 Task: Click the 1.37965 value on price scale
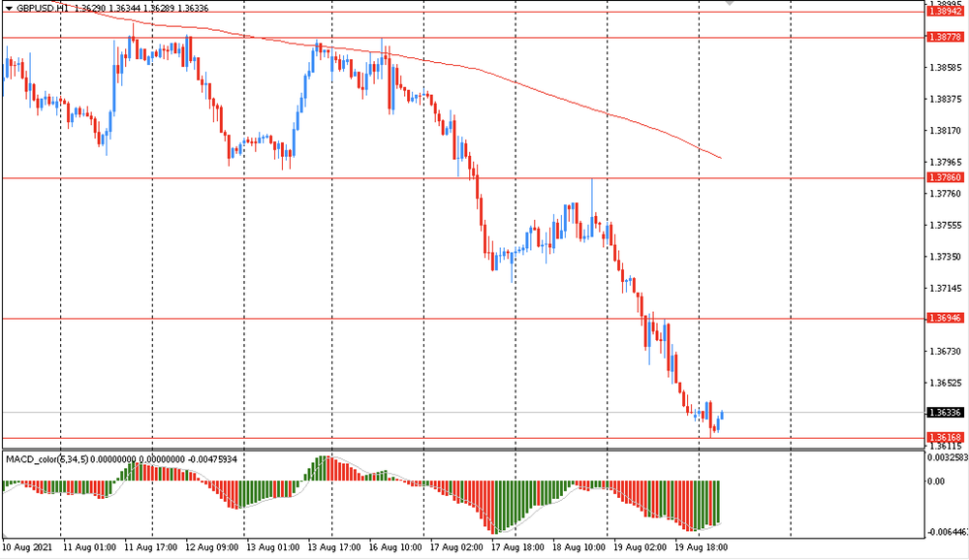[946, 162]
